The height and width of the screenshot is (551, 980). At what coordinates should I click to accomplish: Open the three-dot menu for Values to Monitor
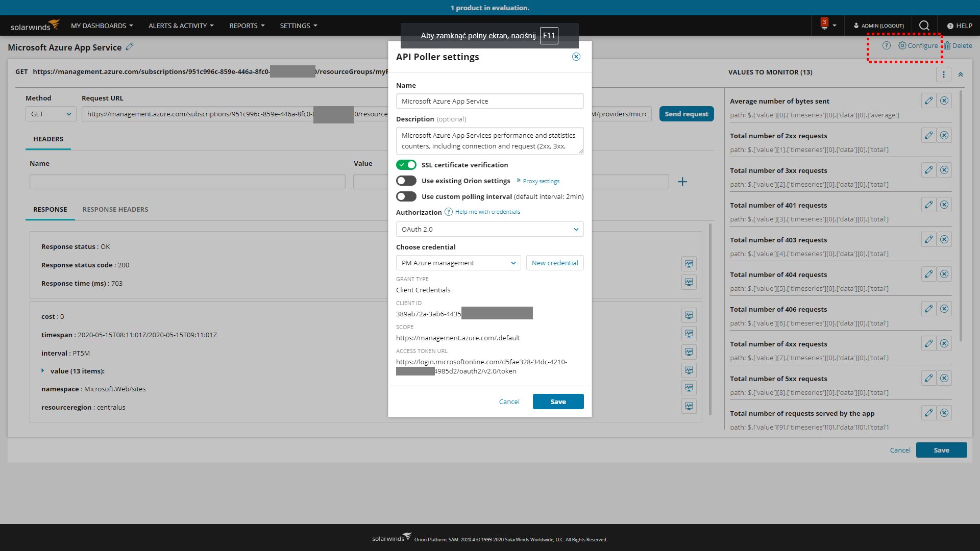[x=943, y=74]
